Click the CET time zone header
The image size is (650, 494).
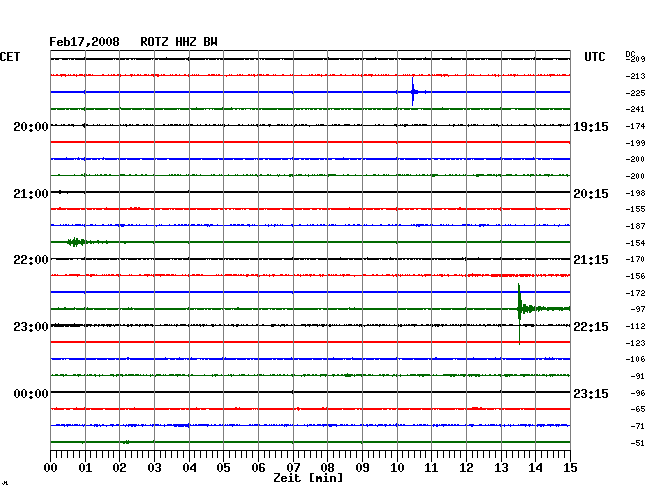[x=10, y=57]
